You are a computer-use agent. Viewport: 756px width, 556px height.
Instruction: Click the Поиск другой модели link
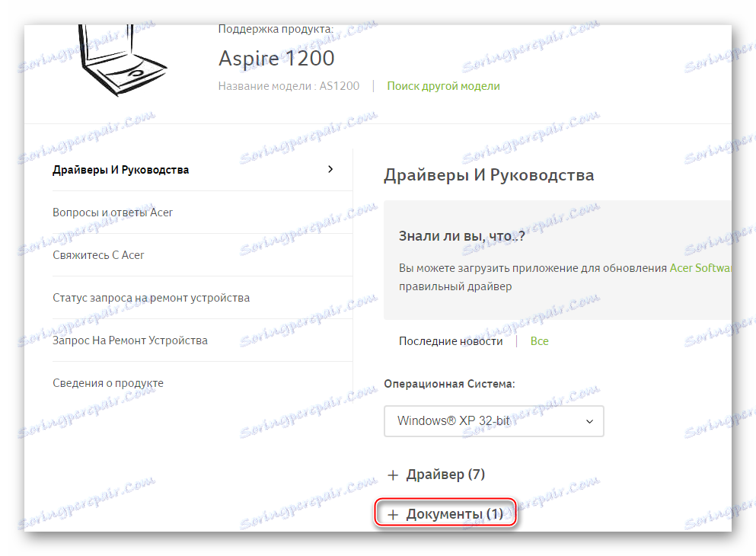tap(443, 86)
